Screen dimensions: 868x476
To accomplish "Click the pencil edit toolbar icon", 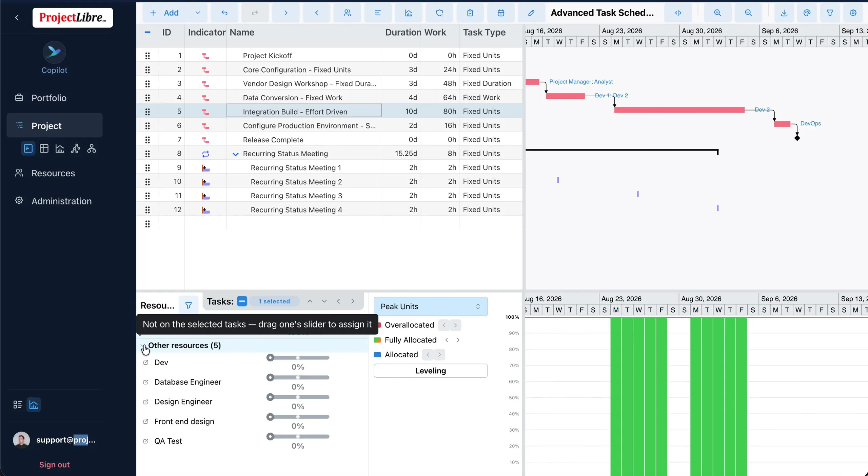I will (531, 13).
